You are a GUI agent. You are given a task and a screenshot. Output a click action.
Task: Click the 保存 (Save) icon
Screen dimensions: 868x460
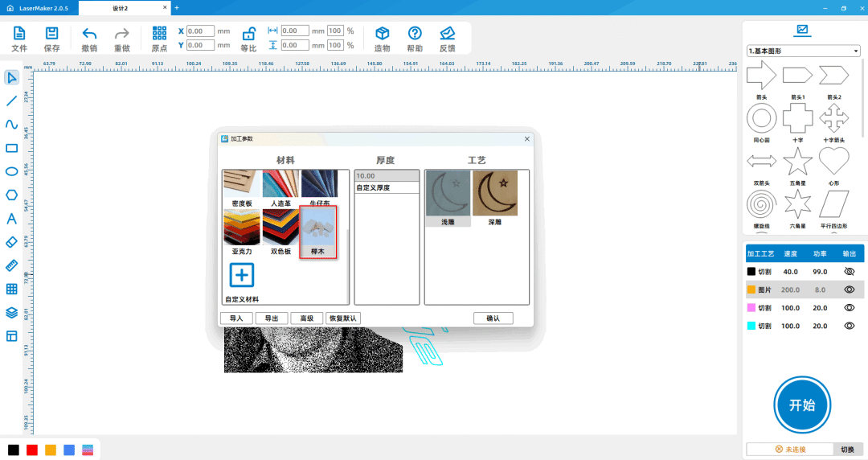[x=51, y=34]
